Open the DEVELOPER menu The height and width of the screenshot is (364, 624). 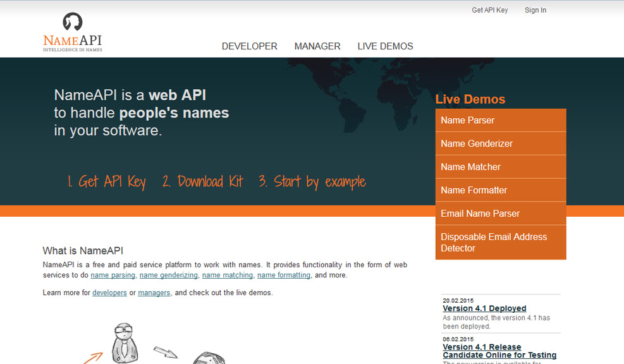[x=250, y=46]
